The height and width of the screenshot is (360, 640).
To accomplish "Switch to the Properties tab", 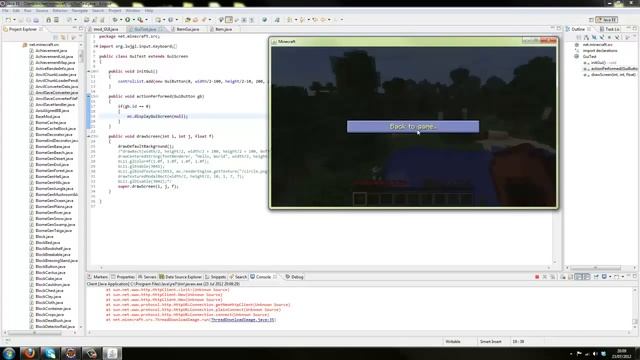I will [123, 277].
